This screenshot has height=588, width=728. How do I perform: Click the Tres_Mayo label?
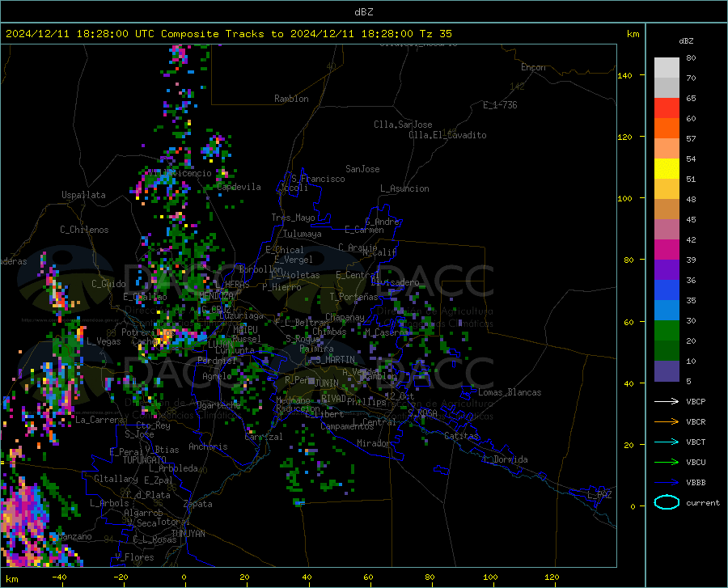(x=293, y=218)
